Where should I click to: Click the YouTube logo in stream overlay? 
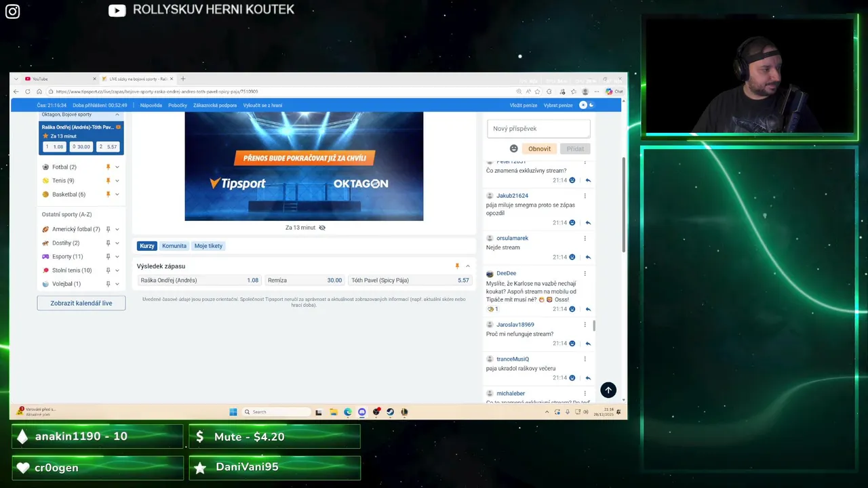click(x=117, y=10)
